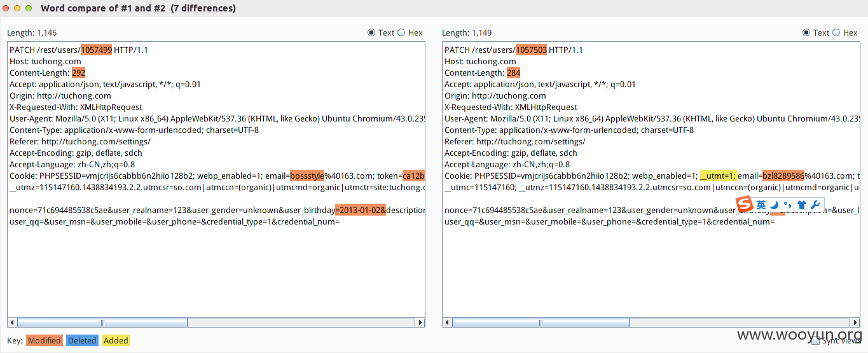Screen dimensions: 868x353
Task: Click the right pane __utmc cookie line
Action: click(x=652, y=187)
